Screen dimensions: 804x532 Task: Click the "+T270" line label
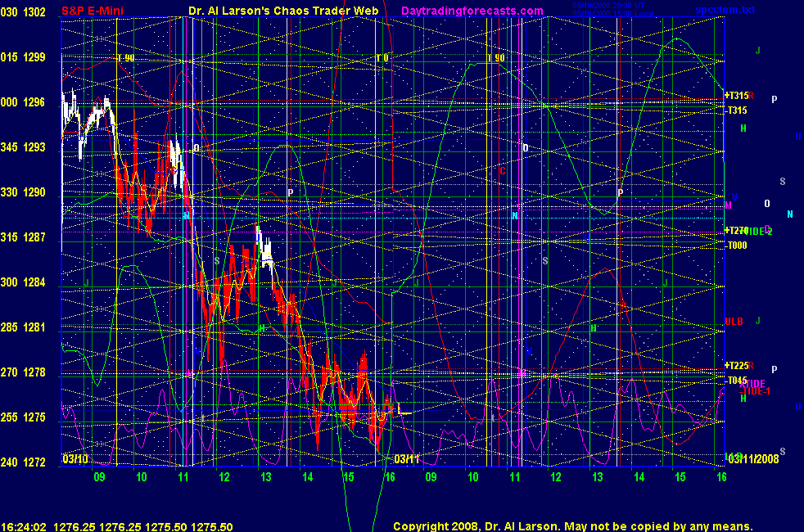pos(736,231)
